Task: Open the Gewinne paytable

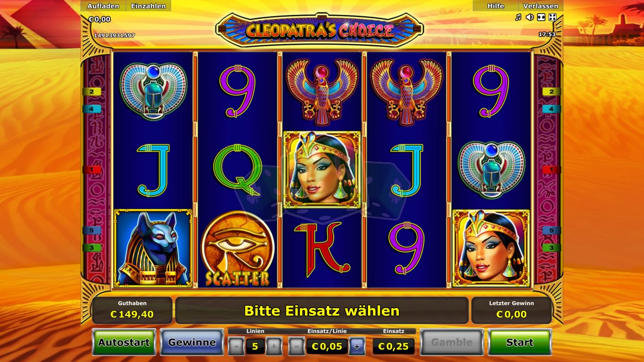Action: (x=192, y=342)
